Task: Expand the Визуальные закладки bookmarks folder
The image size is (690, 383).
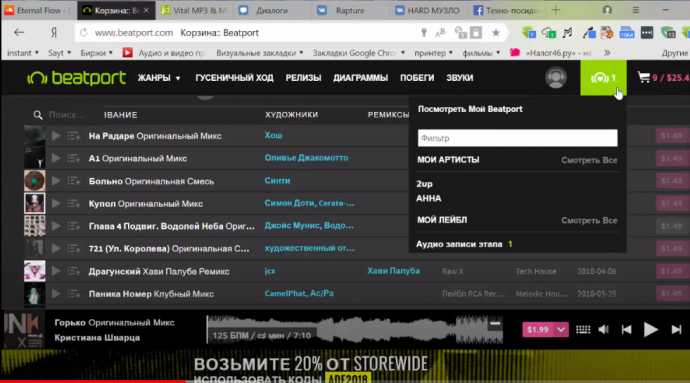Action: pyautogui.click(x=260, y=53)
